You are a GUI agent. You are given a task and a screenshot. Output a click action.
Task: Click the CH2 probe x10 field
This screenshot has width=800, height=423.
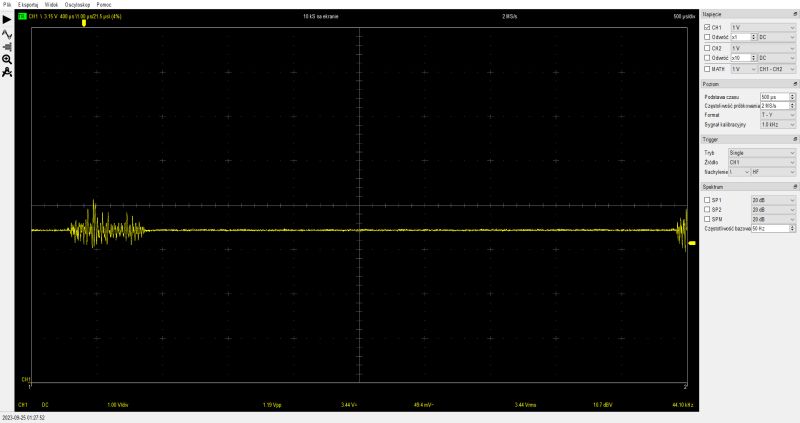pyautogui.click(x=741, y=58)
